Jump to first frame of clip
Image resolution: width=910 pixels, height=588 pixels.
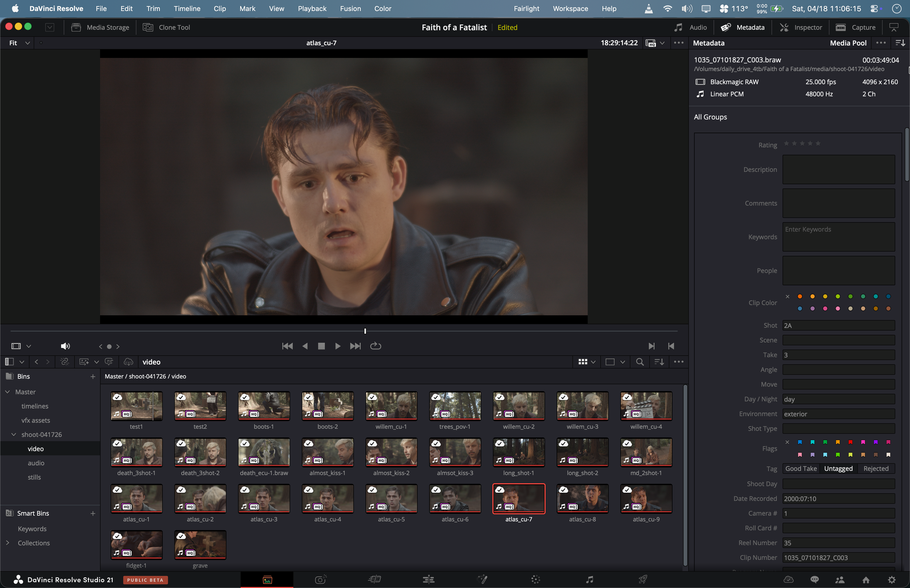(x=287, y=346)
